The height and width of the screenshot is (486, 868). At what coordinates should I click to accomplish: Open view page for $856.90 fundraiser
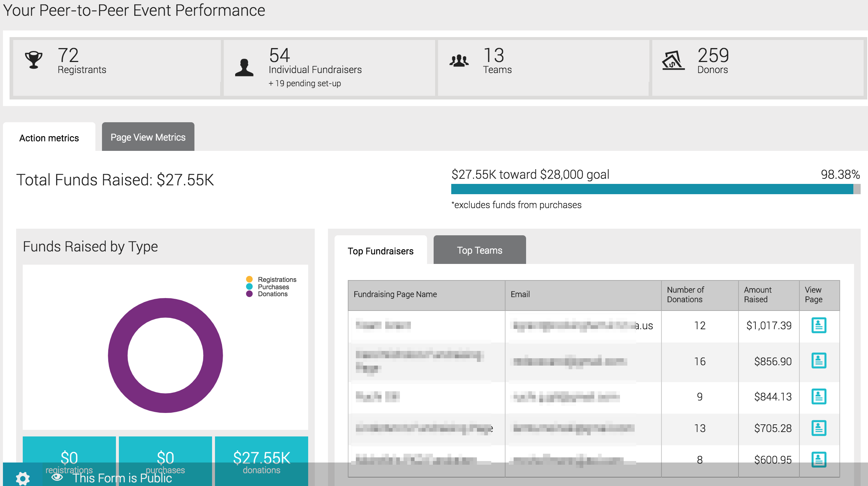(x=818, y=361)
